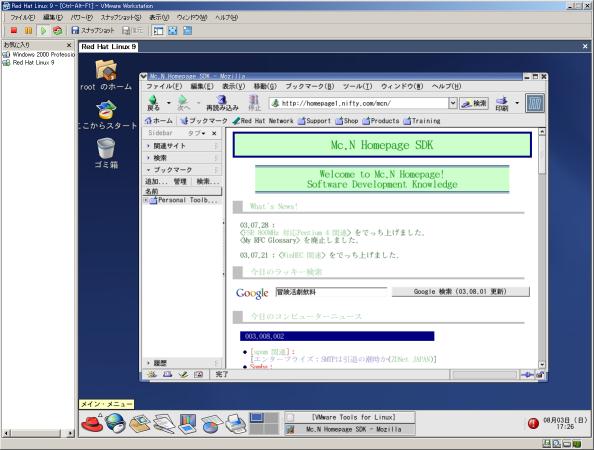Open VMware スナップショット(S) menu
The width and height of the screenshot is (594, 450).
point(121,17)
